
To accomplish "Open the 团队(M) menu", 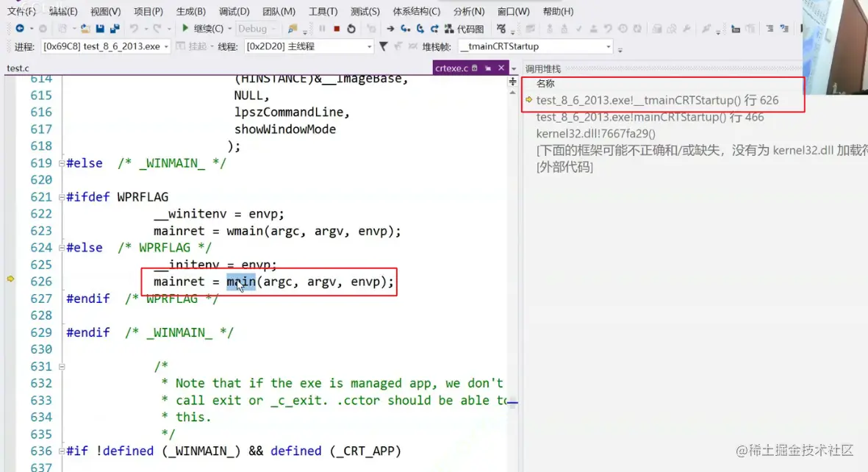I will click(279, 11).
